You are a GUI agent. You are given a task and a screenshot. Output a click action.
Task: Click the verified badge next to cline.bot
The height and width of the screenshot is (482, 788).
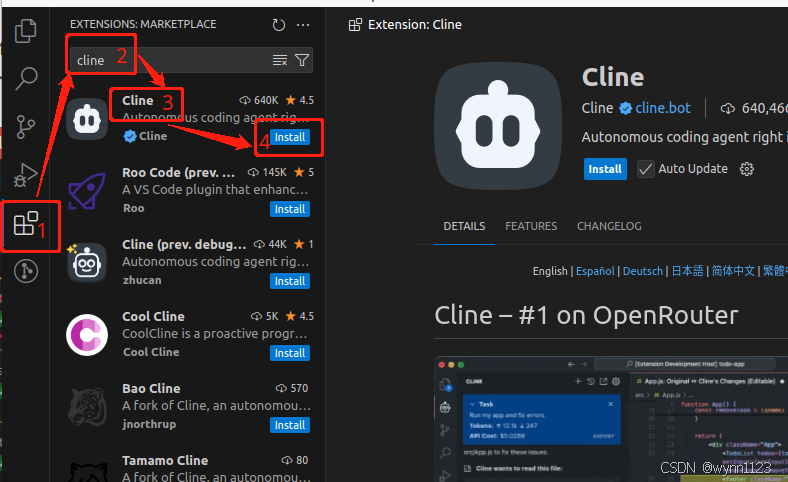tap(625, 108)
